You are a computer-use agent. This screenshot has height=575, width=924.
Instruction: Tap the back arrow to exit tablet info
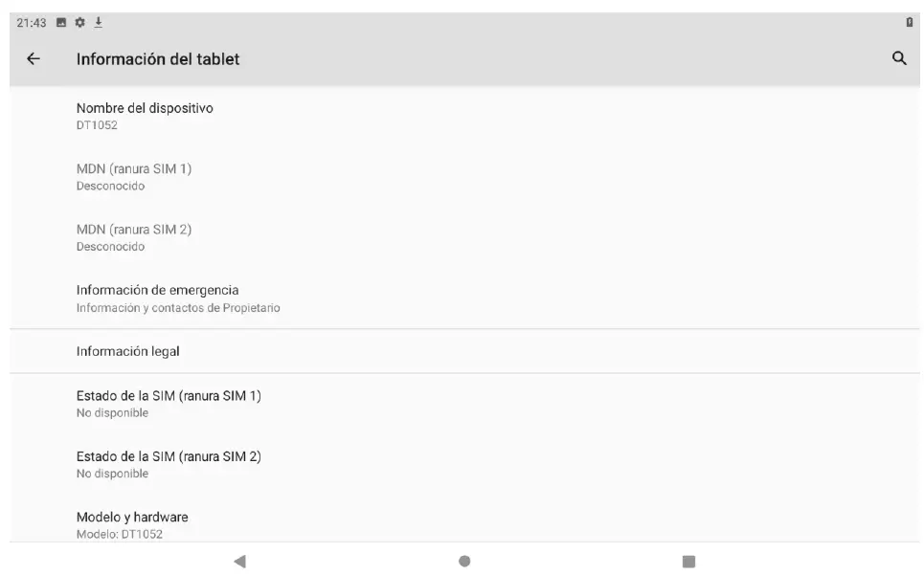point(34,58)
